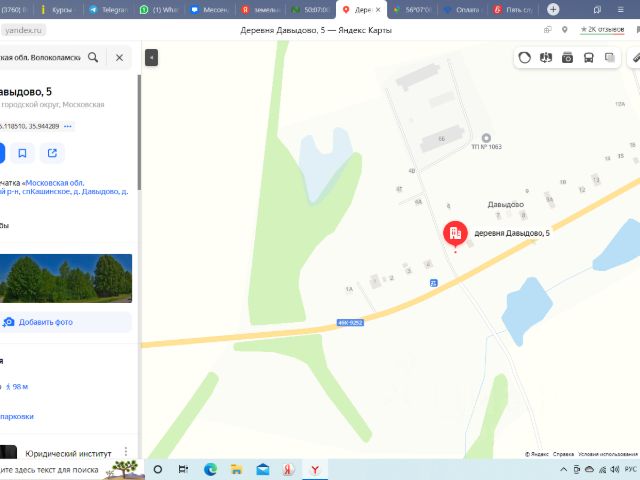
Task: Open Юридический институт item menu dots
Action: pyautogui.click(x=126, y=451)
